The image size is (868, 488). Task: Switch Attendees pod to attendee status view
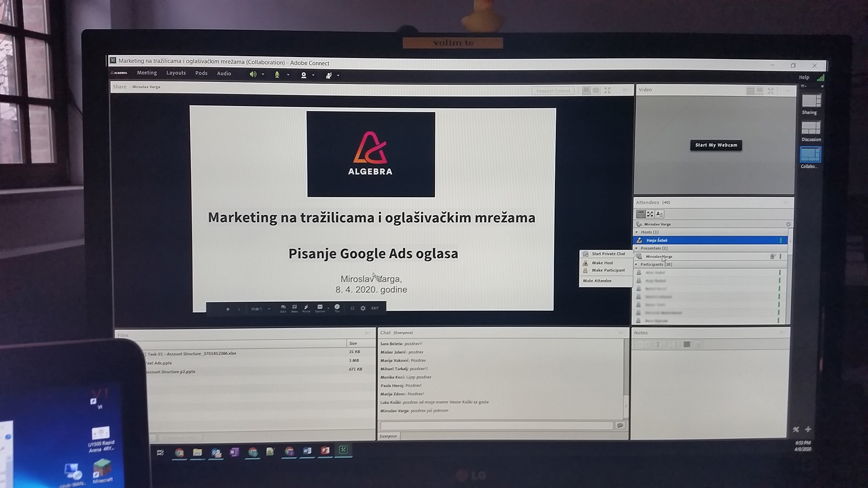click(x=659, y=214)
